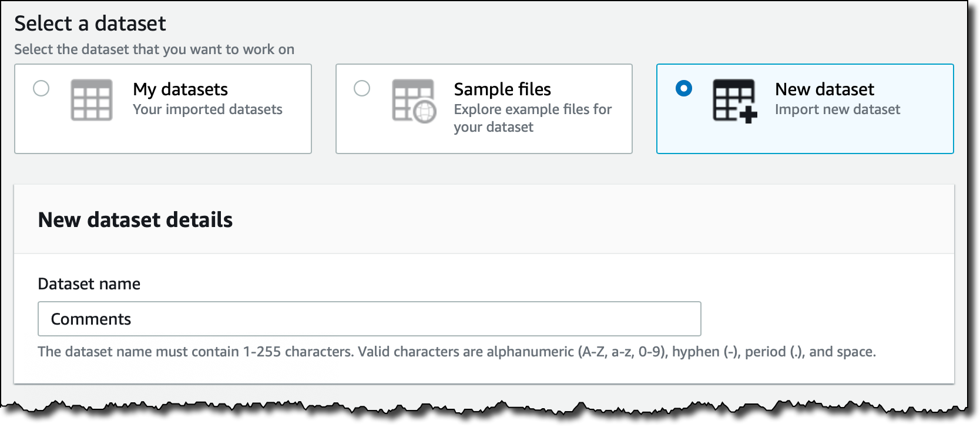Click the word "Comments" in the name field
Image resolution: width=980 pixels, height=427 pixels.
click(x=91, y=319)
